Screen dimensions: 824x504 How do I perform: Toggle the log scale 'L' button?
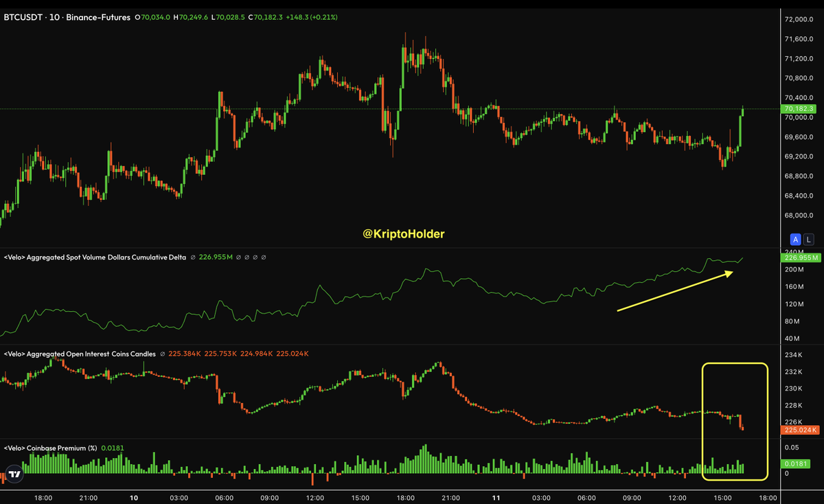809,239
